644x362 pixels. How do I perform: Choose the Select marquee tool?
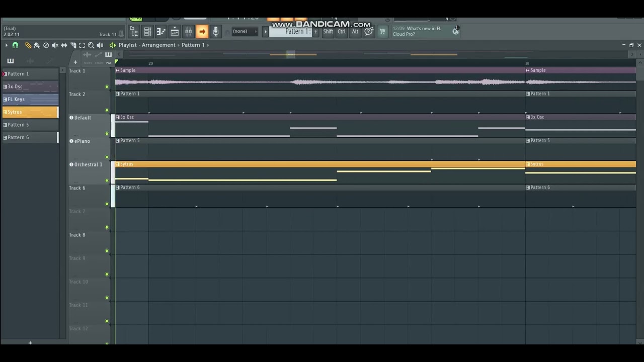coord(82,45)
